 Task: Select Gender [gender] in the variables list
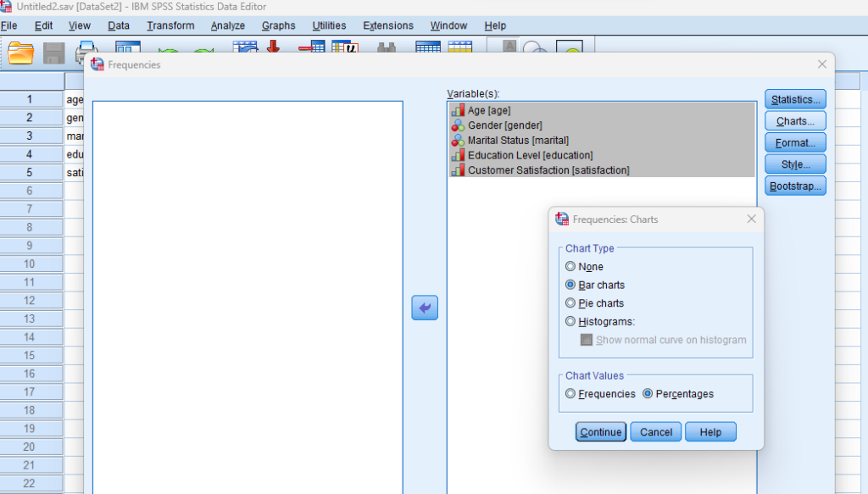(x=504, y=125)
